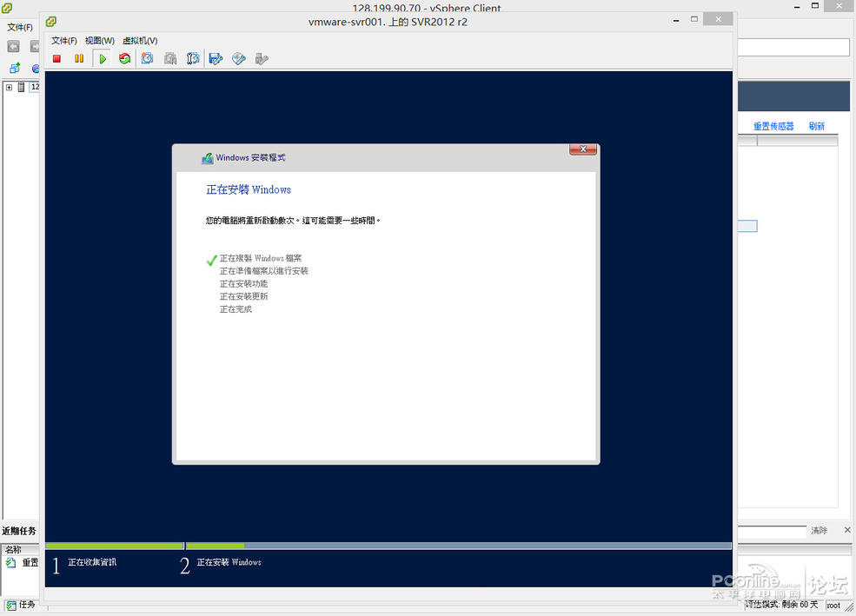Viewport: 856px width, 616px height.
Task: Click the text 正在安裝更新
Action: [x=243, y=296]
